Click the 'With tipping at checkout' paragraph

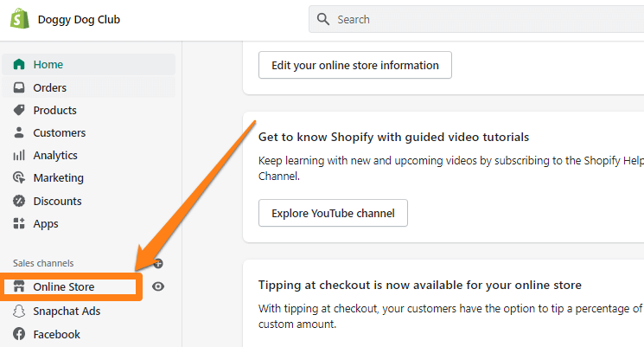pos(451,316)
